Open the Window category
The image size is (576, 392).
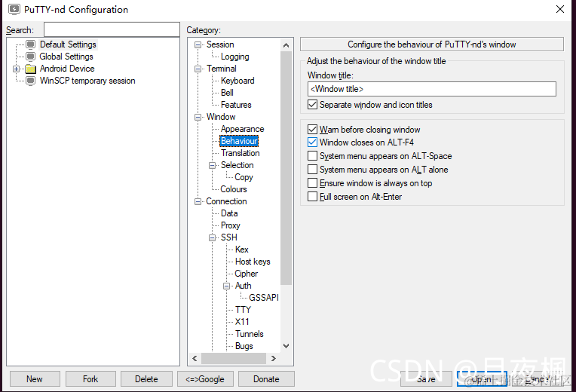221,117
